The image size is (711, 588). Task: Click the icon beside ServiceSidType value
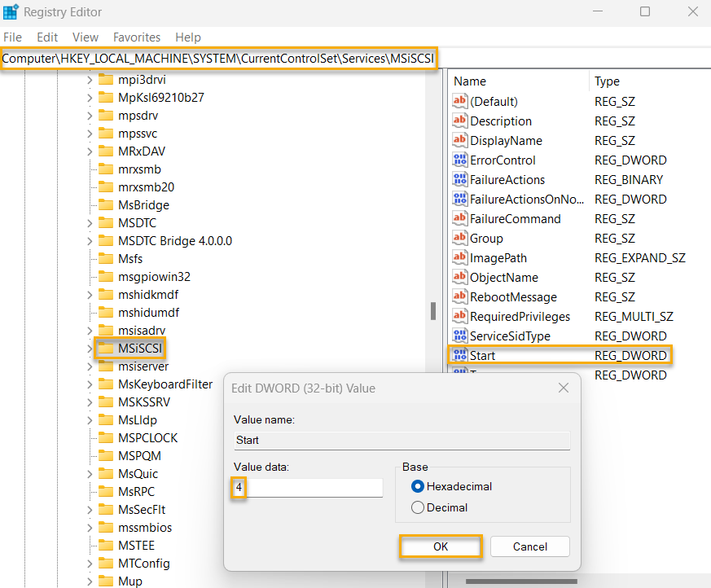click(460, 336)
